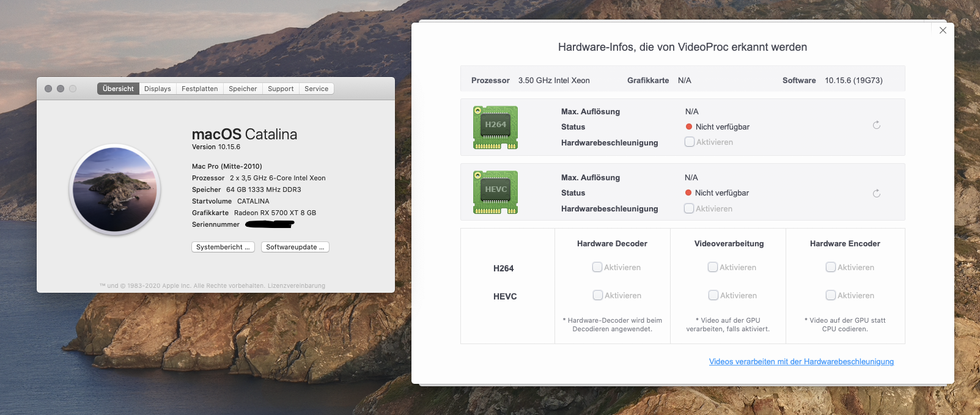Toggle HEVC Hardware Encoder checkbox

[831, 295]
